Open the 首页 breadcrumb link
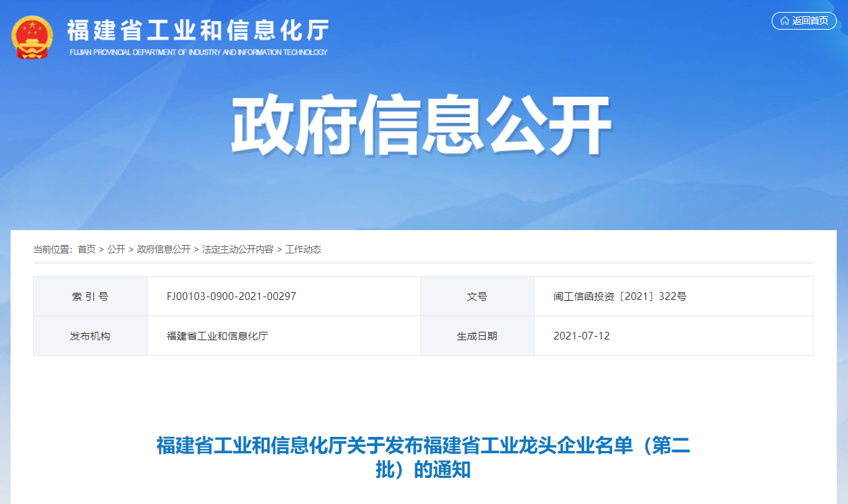This screenshot has height=504, width=848. (x=87, y=249)
